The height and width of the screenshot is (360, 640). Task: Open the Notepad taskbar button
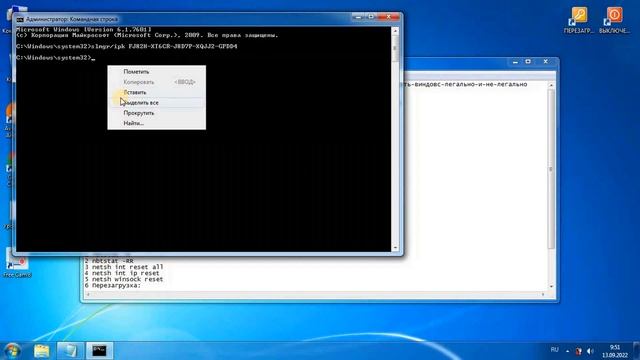[70, 351]
